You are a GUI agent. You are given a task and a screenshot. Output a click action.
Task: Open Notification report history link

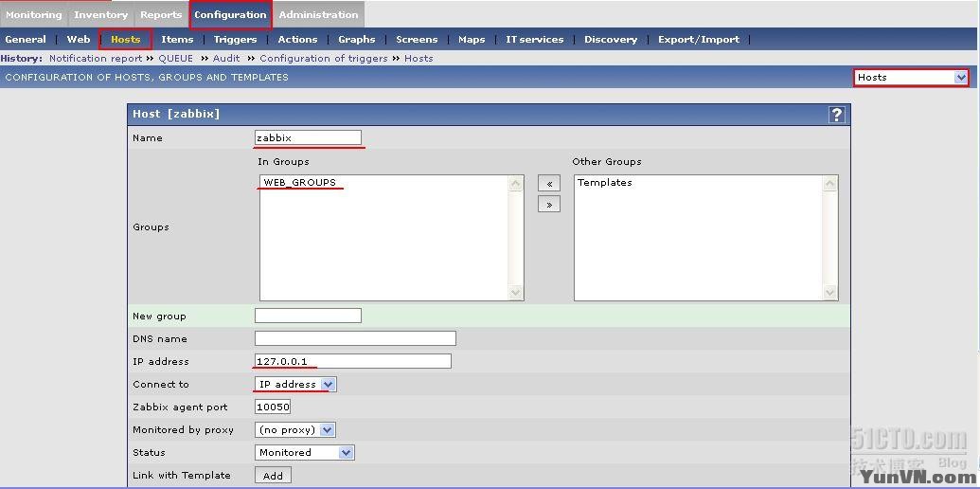pos(96,58)
